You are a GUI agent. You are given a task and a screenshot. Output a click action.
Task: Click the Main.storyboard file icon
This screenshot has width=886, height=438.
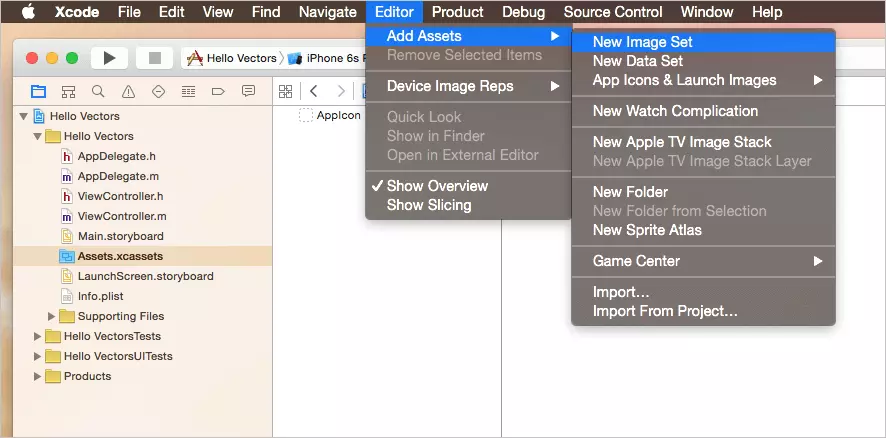point(67,236)
